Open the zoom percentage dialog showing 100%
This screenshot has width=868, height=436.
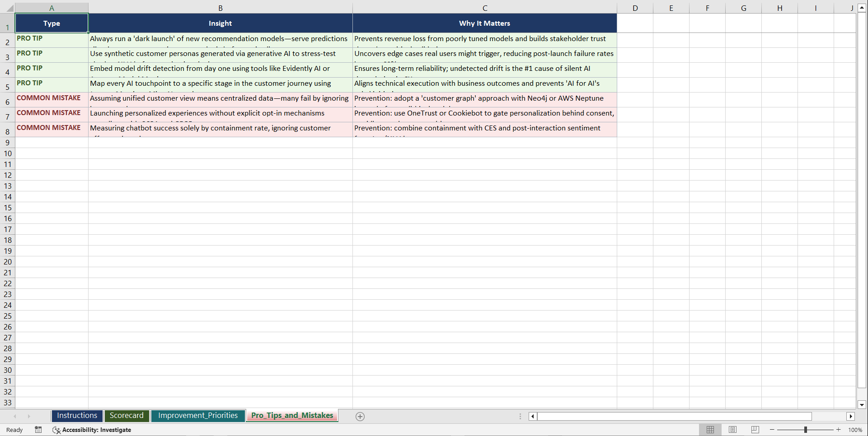[x=855, y=430]
